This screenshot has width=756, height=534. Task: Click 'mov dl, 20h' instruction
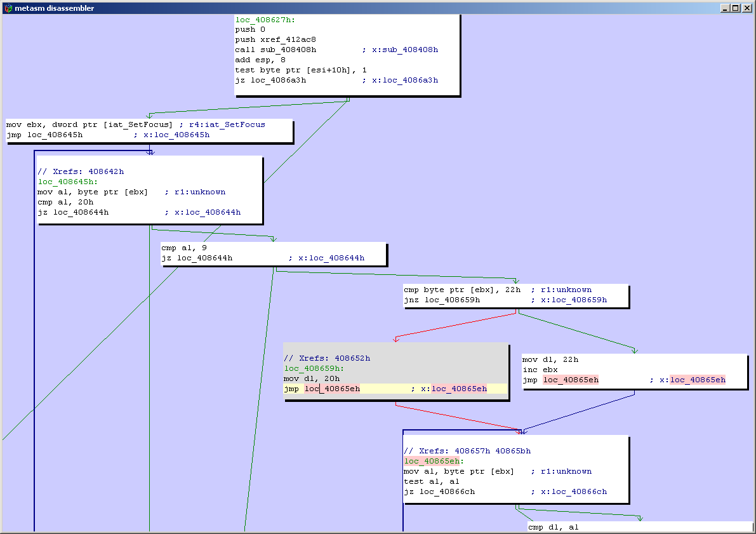pos(312,378)
